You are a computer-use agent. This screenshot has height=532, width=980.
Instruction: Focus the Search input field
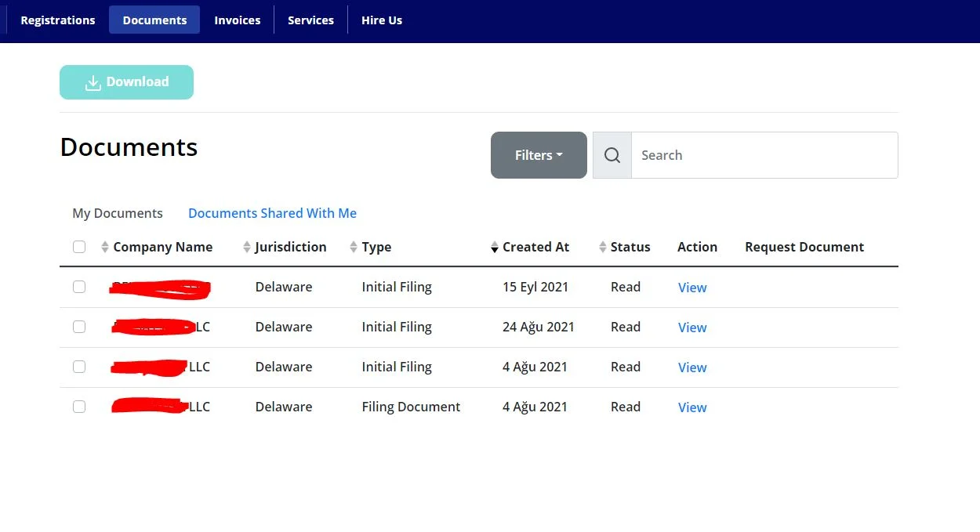point(764,155)
